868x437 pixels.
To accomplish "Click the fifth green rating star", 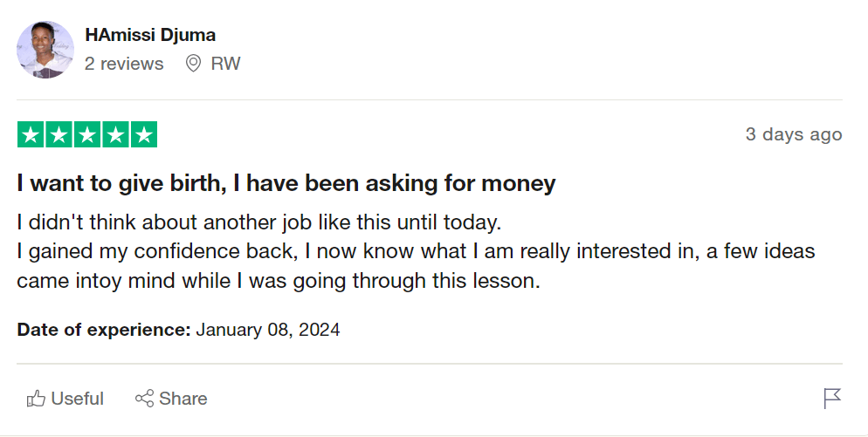I will coord(143,135).
